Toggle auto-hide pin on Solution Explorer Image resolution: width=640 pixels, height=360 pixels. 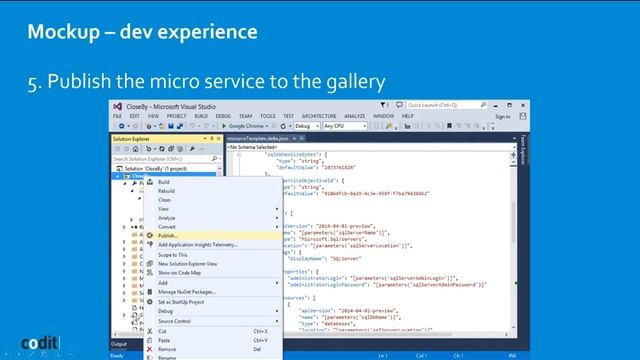coord(211,139)
